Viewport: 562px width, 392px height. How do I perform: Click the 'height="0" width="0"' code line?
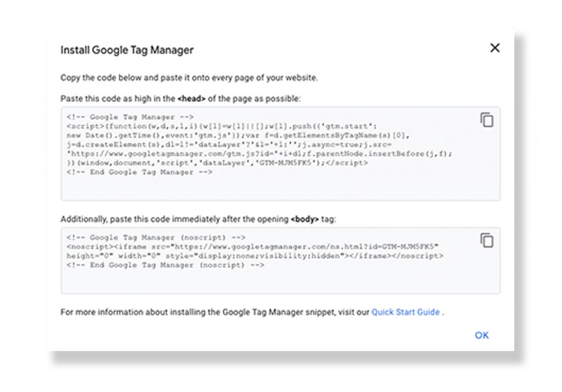[x=255, y=256]
